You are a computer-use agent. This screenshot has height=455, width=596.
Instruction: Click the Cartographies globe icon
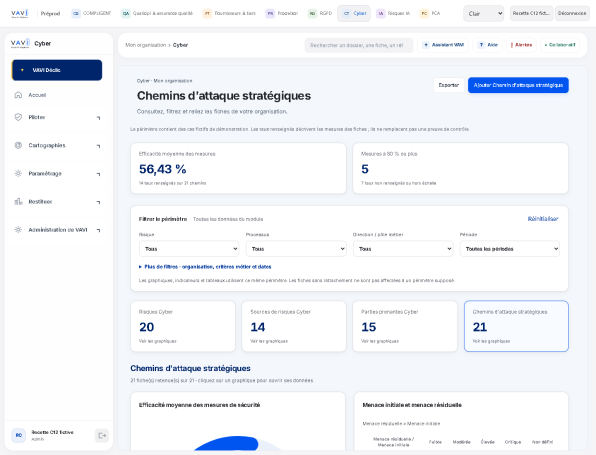[x=18, y=145]
